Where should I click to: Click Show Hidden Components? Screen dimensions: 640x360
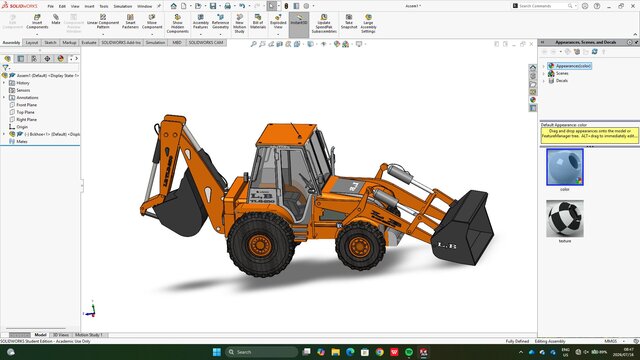coord(178,24)
